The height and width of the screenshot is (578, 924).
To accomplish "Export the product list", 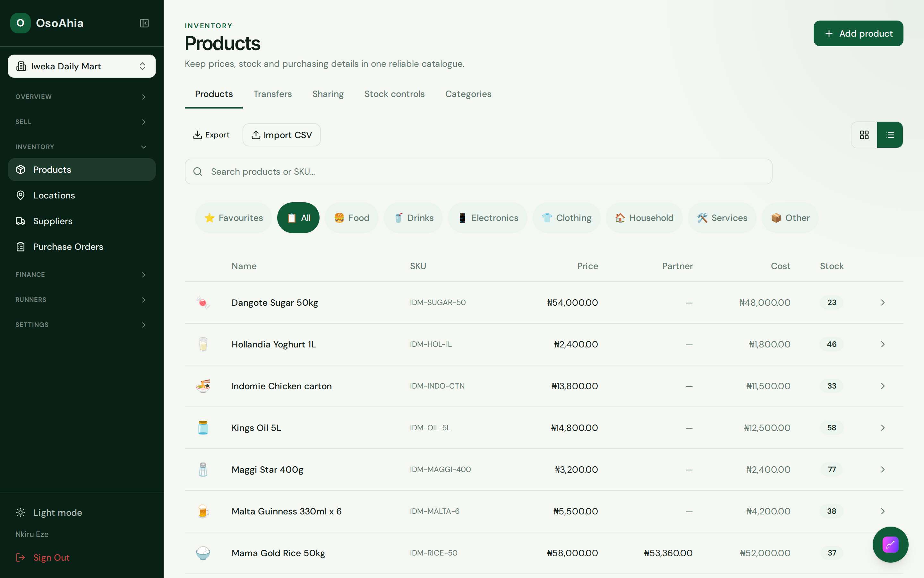I will coord(211,135).
